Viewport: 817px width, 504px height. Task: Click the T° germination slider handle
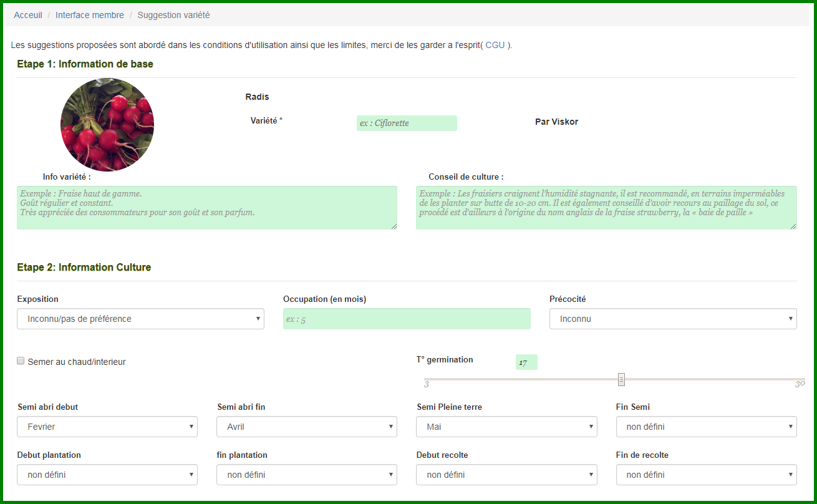pos(621,379)
